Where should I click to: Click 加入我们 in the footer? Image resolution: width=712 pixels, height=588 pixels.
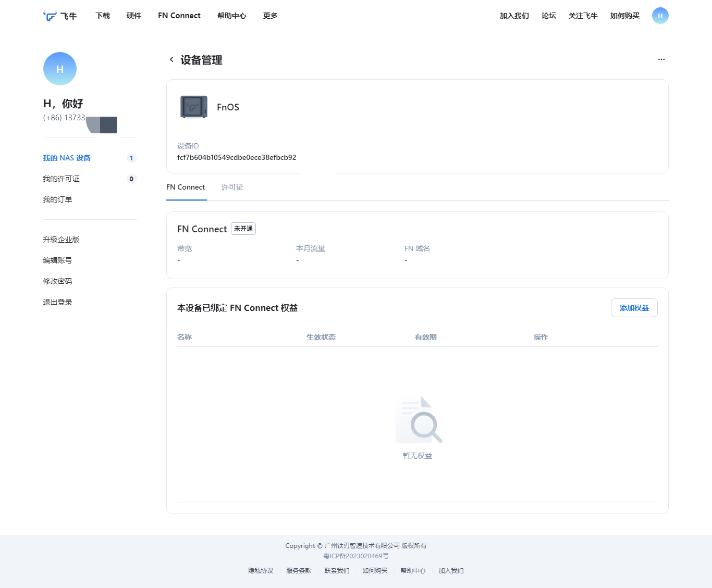point(451,571)
